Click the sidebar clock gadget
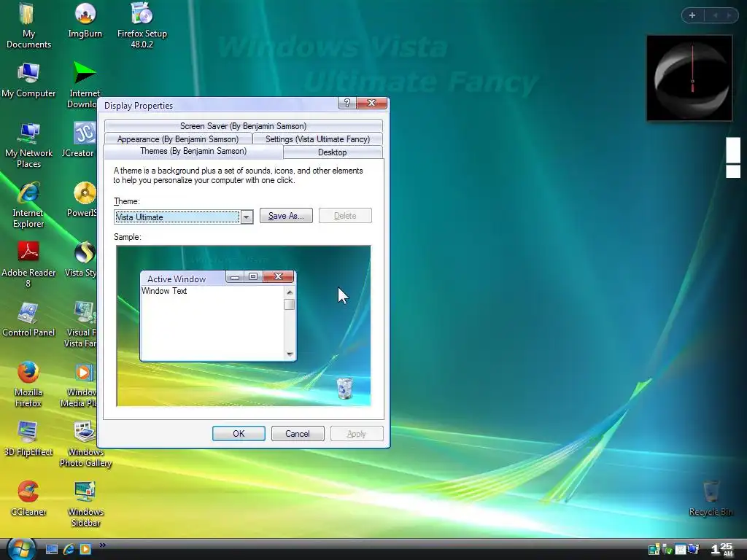747x560 pixels. 689,78
